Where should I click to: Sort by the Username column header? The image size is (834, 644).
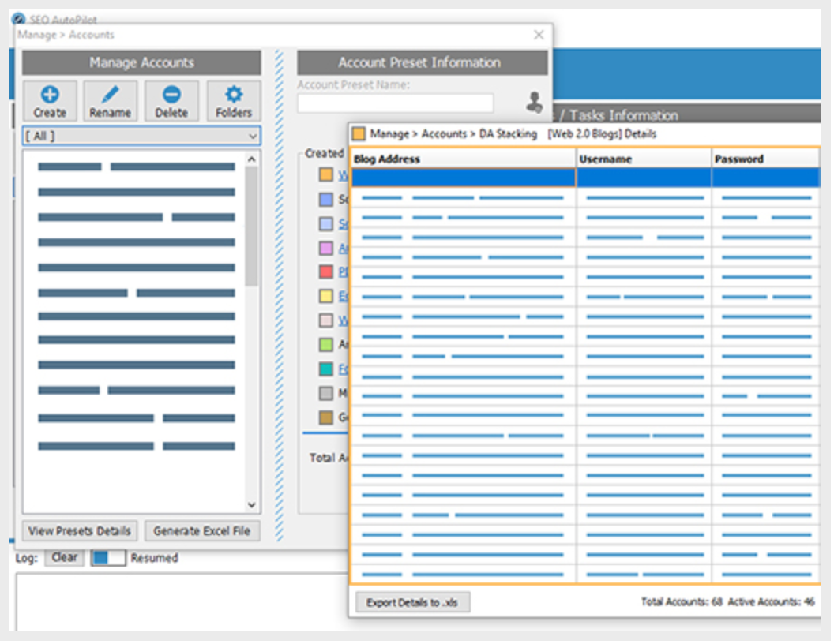pyautogui.click(x=643, y=159)
